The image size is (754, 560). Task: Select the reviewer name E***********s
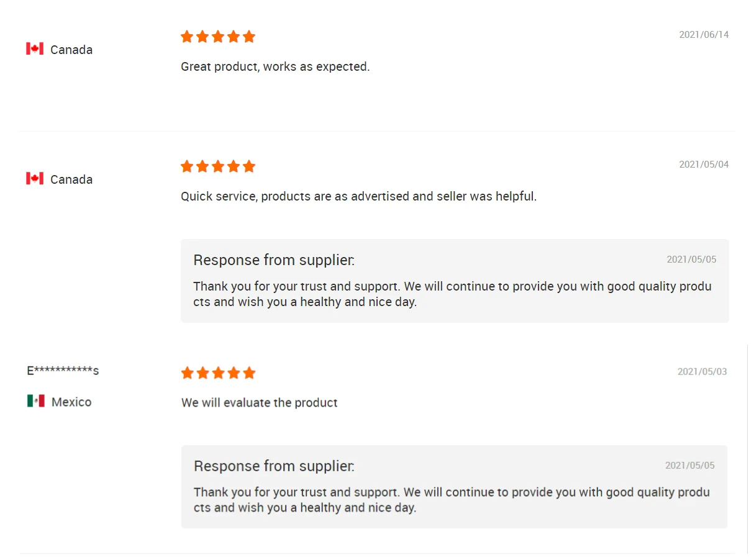(63, 371)
